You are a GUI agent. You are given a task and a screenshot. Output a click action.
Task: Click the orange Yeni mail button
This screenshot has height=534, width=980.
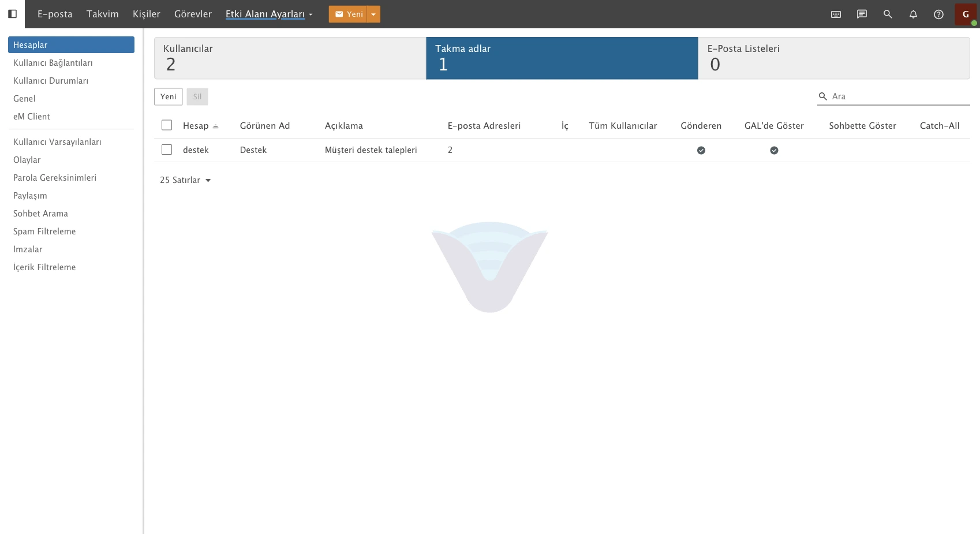coord(348,14)
